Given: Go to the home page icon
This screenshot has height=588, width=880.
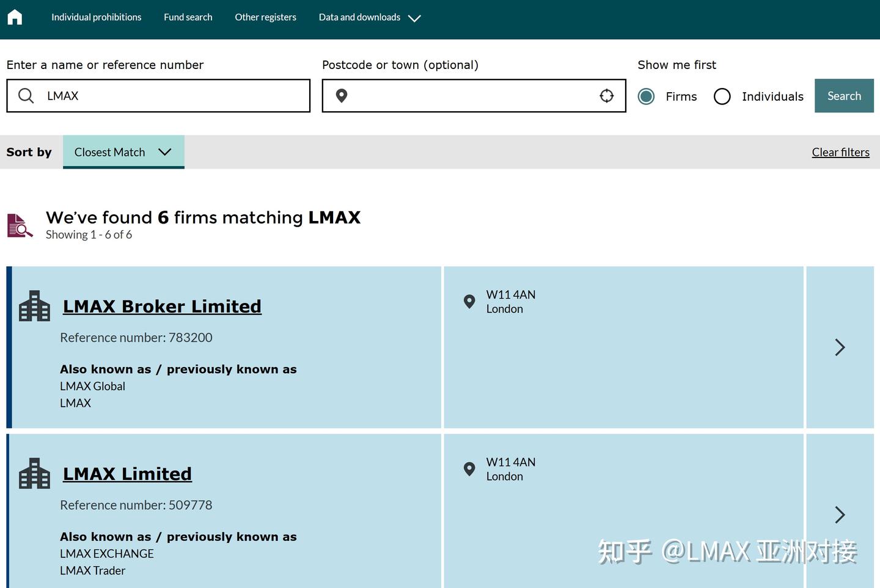Looking at the screenshot, I should [x=15, y=17].
